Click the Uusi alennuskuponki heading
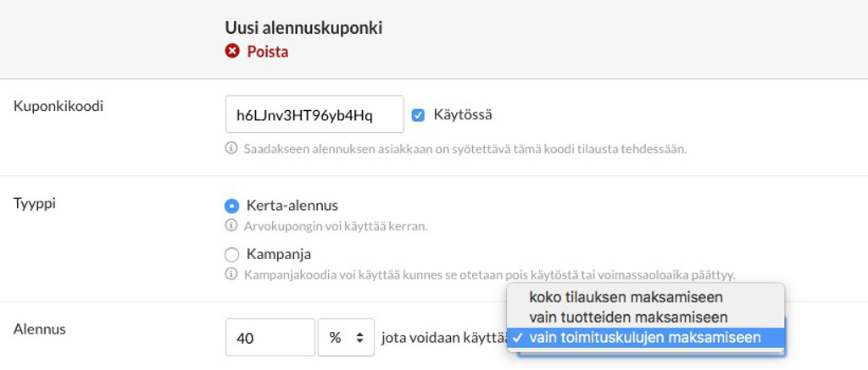Image resolution: width=868 pixels, height=370 pixels. click(303, 28)
